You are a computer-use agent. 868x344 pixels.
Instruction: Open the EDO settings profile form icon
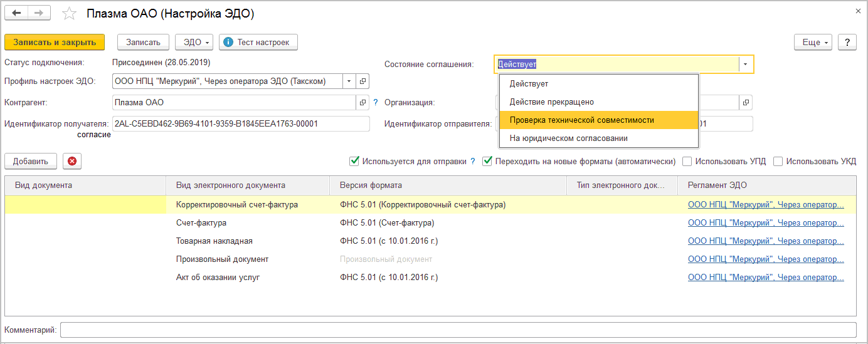363,81
